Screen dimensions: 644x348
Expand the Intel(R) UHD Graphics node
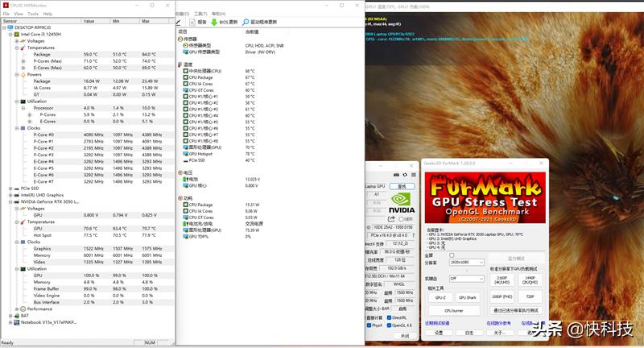10,195
